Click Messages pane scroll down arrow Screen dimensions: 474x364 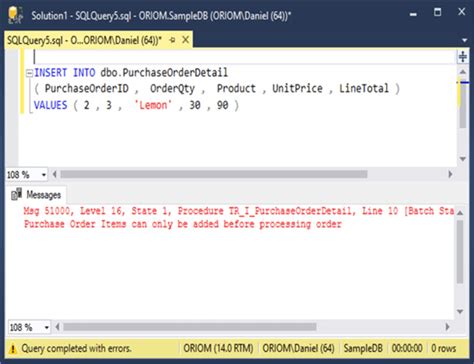tap(460, 312)
